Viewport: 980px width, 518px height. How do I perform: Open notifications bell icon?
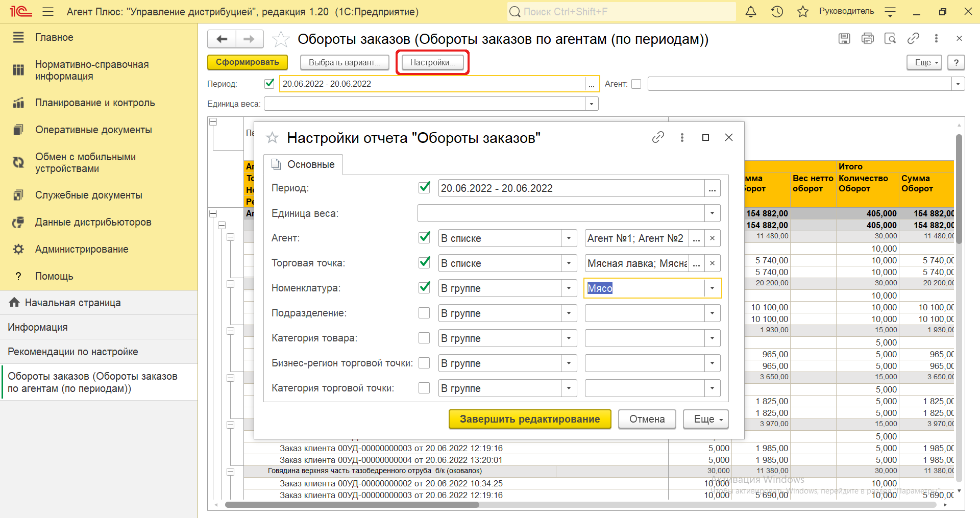tap(751, 11)
